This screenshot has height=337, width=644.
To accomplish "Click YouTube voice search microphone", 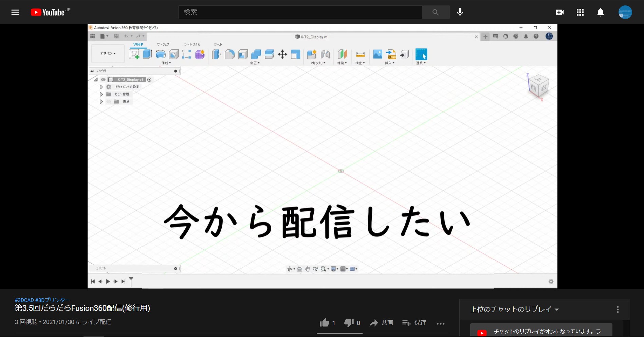I will point(460,12).
